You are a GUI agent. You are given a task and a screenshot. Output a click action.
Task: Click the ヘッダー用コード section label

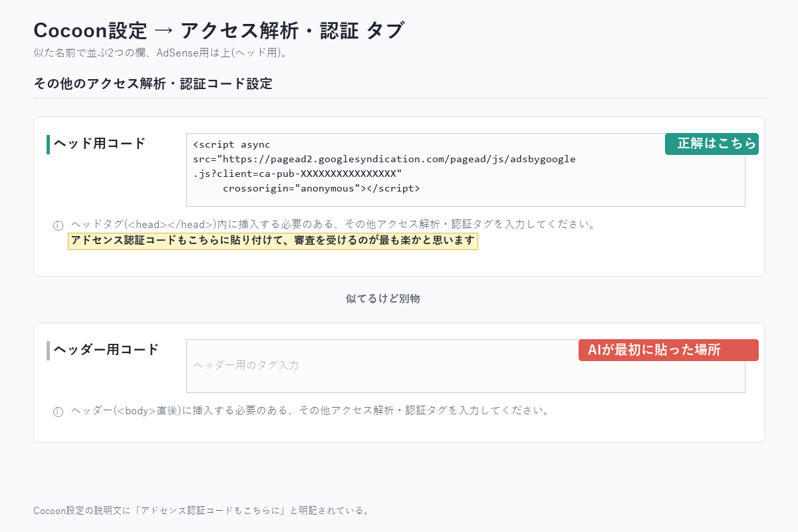tap(106, 350)
